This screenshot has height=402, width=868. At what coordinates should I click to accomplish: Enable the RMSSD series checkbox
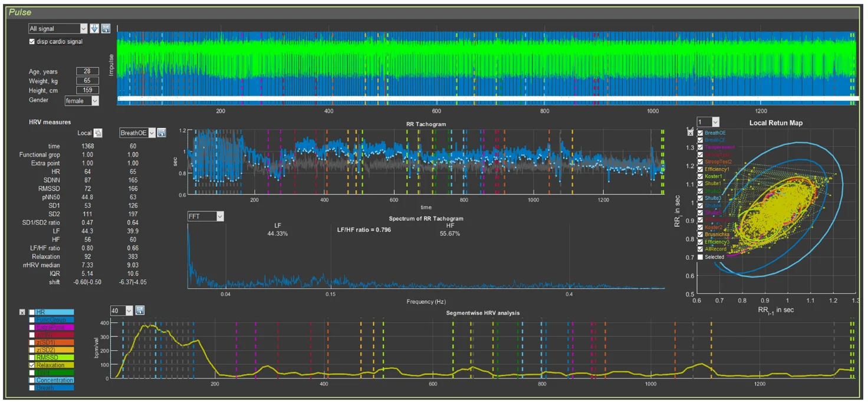(x=33, y=357)
